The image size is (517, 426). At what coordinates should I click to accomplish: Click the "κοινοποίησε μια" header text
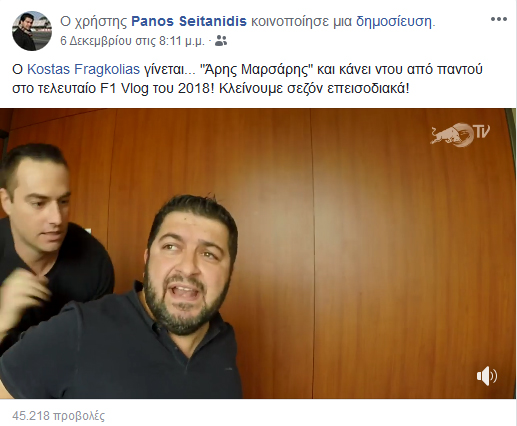click(301, 22)
